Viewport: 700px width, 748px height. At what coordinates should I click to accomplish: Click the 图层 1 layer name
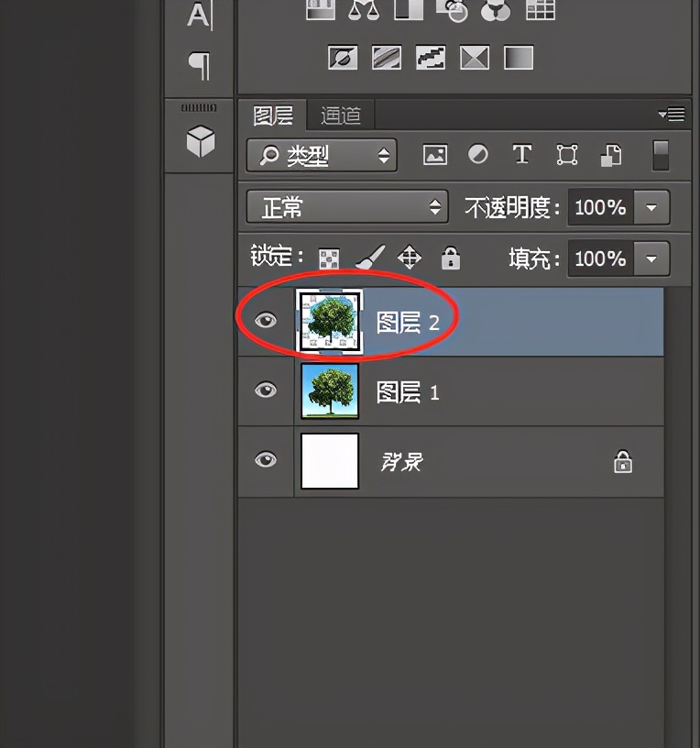(408, 392)
